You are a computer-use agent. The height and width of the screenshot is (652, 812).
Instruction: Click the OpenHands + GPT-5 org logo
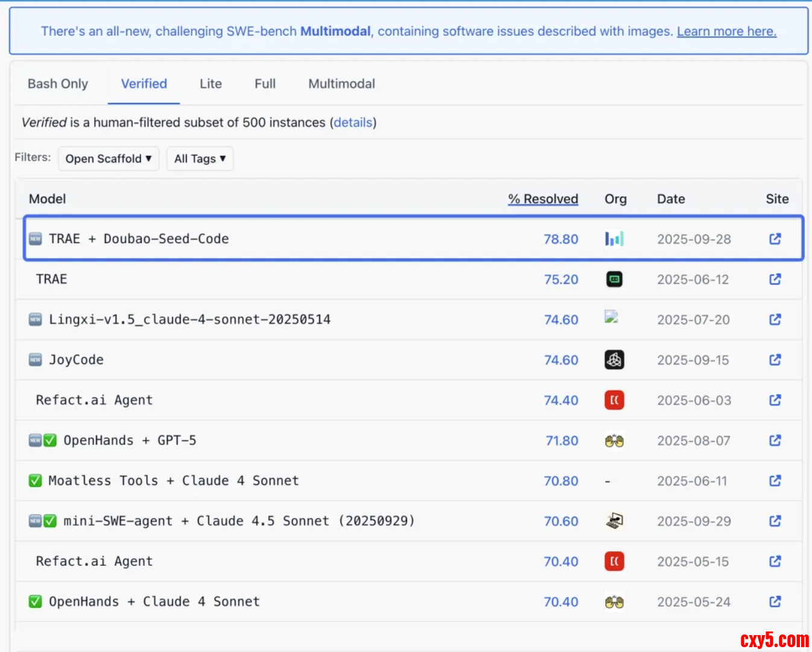(x=614, y=441)
